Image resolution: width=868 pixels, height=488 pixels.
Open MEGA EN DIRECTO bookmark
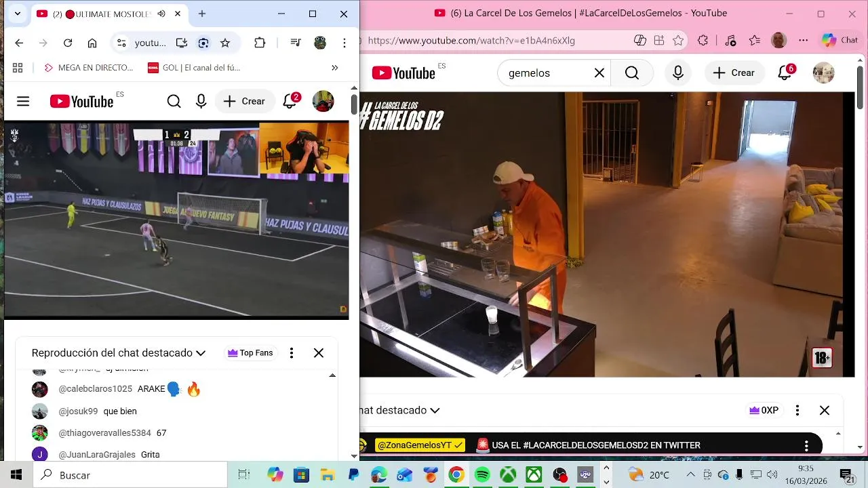click(x=88, y=68)
